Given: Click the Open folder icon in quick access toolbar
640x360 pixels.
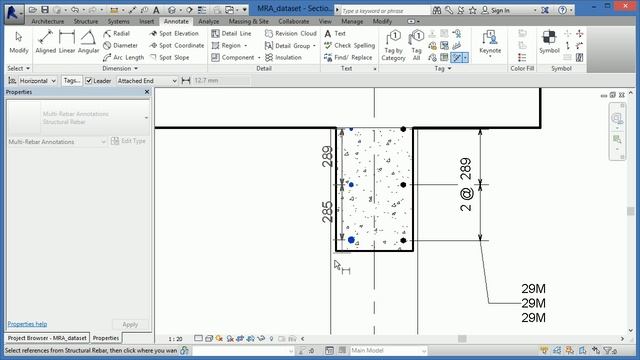Looking at the screenshot, I should (x=33, y=9).
